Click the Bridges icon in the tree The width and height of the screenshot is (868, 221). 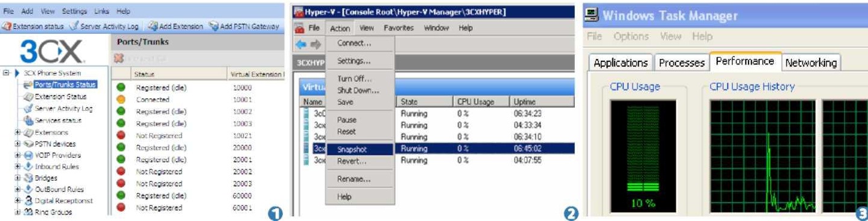pyautogui.click(x=28, y=178)
